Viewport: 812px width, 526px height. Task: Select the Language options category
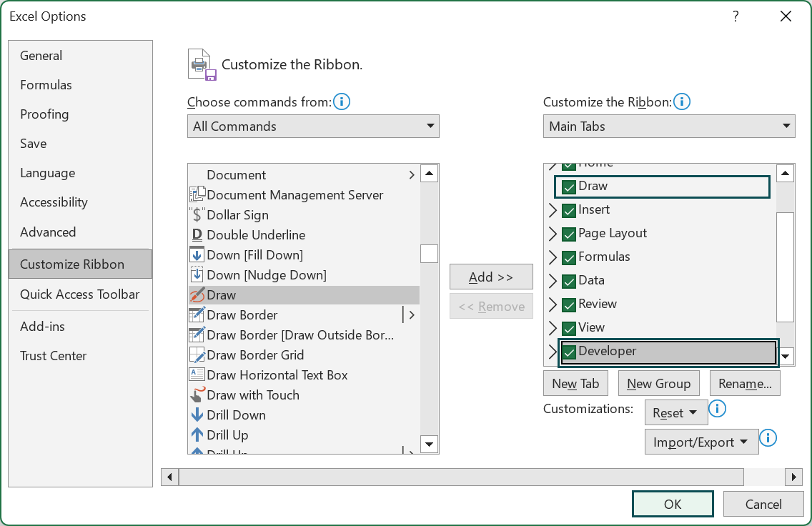click(x=80, y=173)
